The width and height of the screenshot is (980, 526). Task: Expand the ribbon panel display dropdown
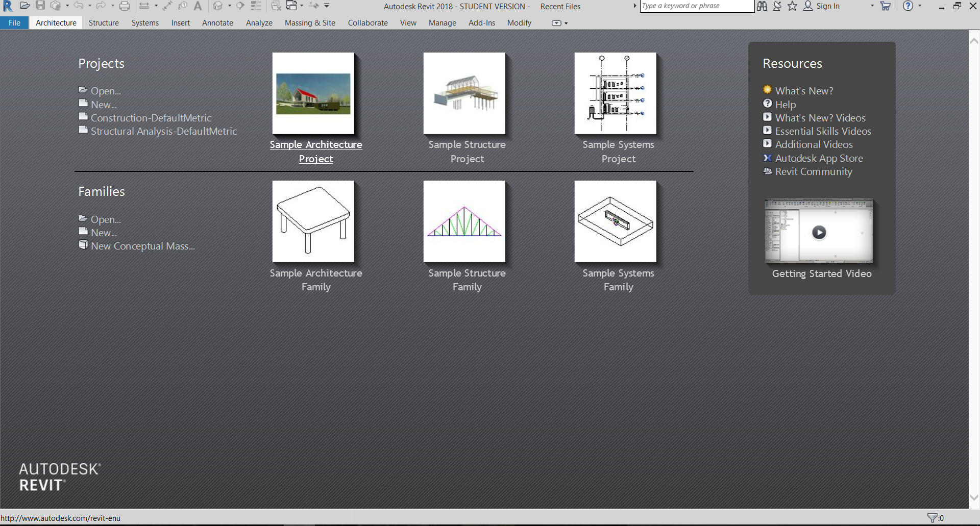pyautogui.click(x=566, y=23)
